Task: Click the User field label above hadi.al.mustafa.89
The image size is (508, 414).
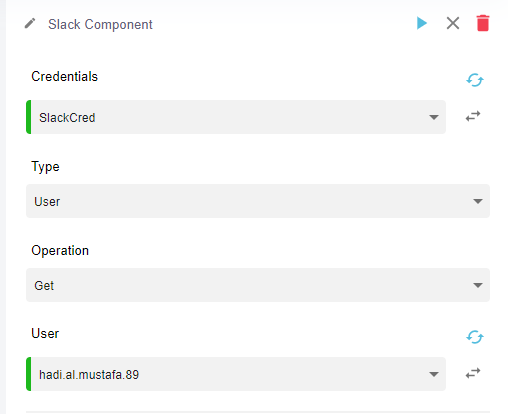Action: 45,334
